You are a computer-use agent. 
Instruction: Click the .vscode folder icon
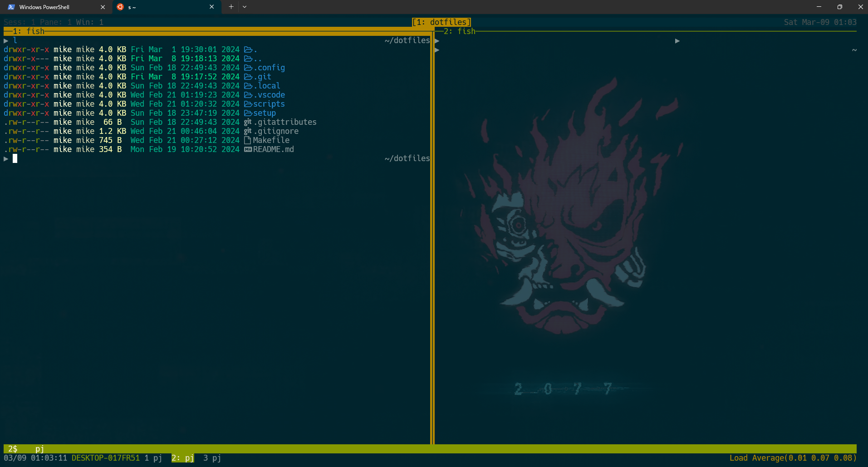tap(248, 95)
